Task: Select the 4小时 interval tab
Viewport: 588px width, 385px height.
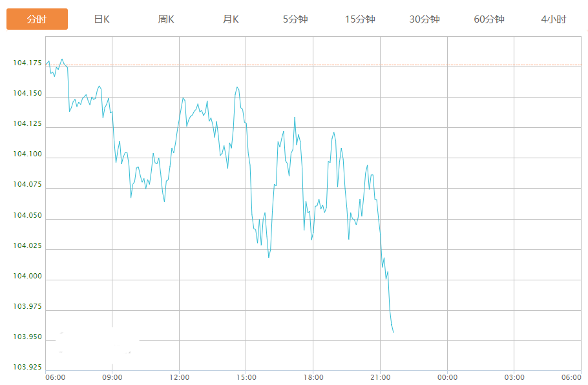Action: click(x=554, y=19)
